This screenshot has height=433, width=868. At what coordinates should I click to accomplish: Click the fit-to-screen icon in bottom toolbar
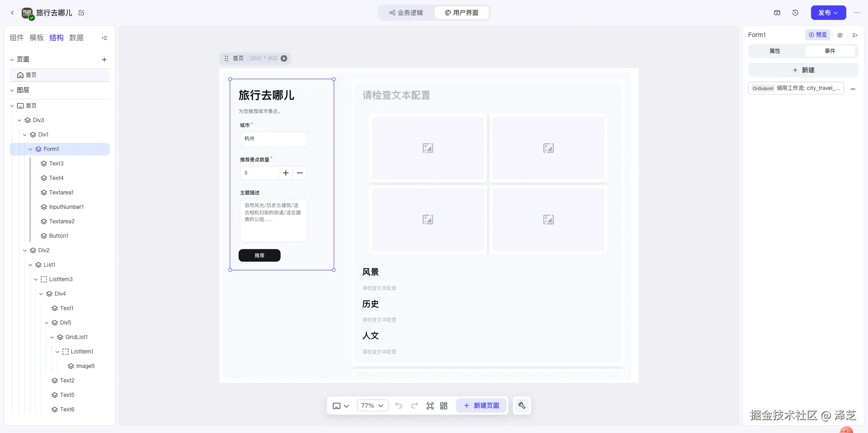430,405
